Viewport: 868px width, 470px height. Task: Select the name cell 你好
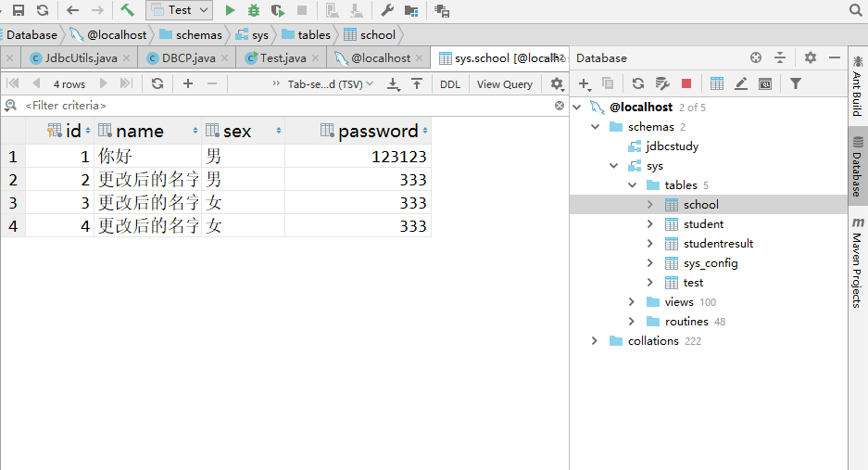click(x=147, y=157)
